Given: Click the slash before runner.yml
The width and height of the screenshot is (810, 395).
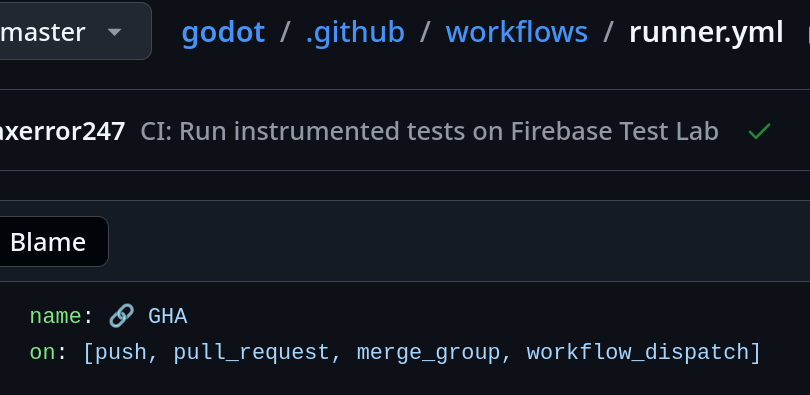Looking at the screenshot, I should click(x=608, y=33).
